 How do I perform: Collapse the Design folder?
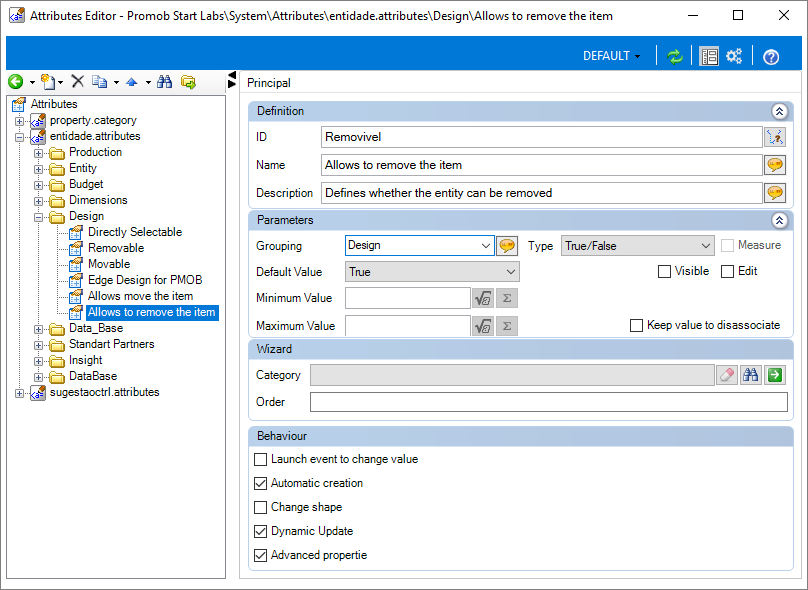pos(39,217)
